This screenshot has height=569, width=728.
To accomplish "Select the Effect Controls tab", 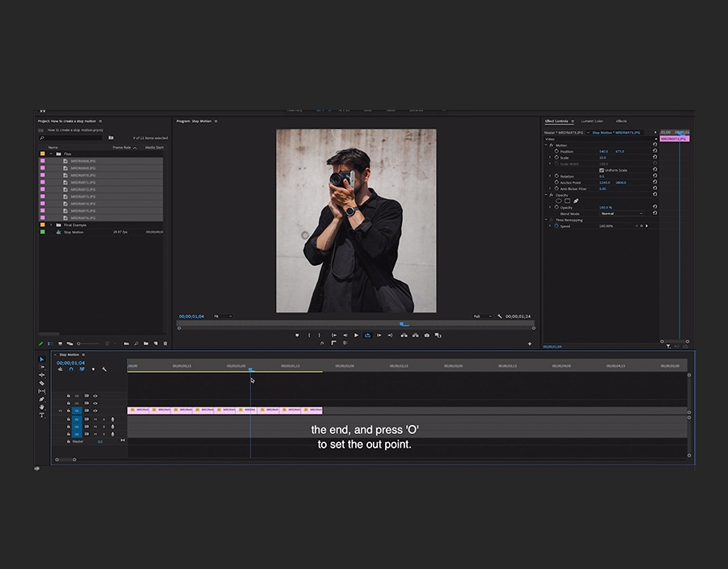I will [557, 121].
